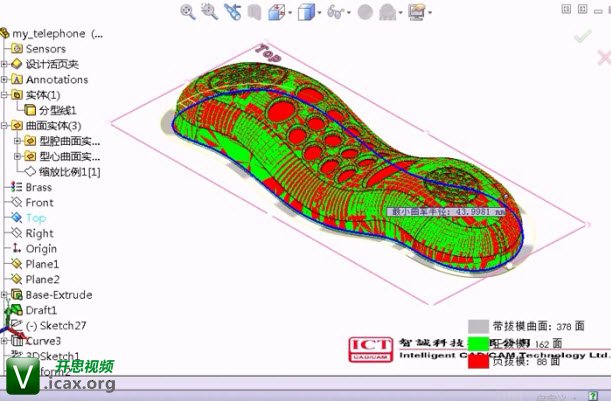Click the View Orientation icon
Viewport: 611px width, 401px height.
[277, 12]
